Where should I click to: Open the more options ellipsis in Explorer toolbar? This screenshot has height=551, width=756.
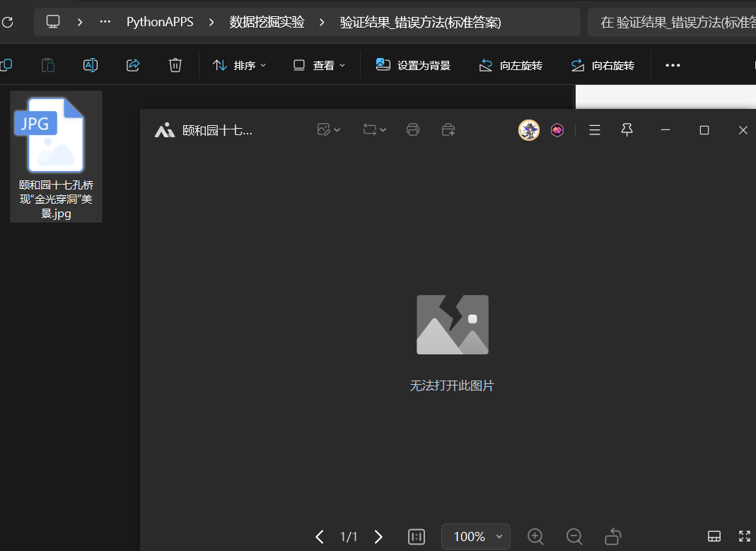click(673, 65)
